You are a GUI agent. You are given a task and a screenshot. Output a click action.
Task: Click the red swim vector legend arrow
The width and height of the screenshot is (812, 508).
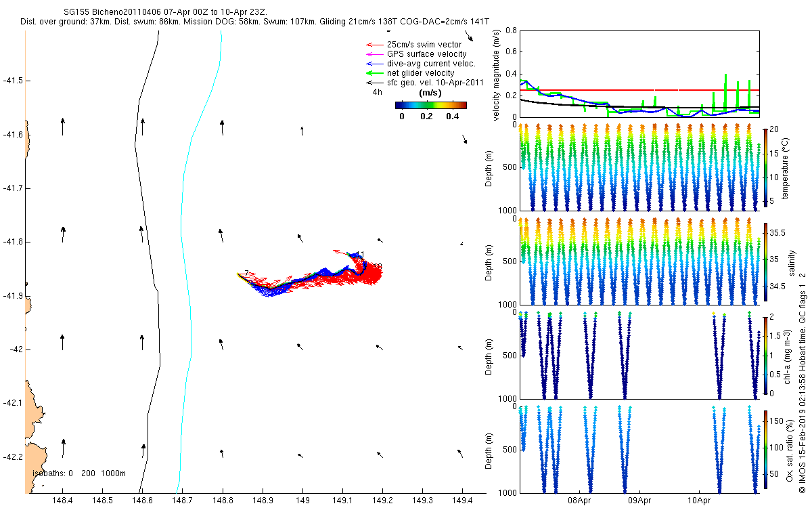click(374, 45)
